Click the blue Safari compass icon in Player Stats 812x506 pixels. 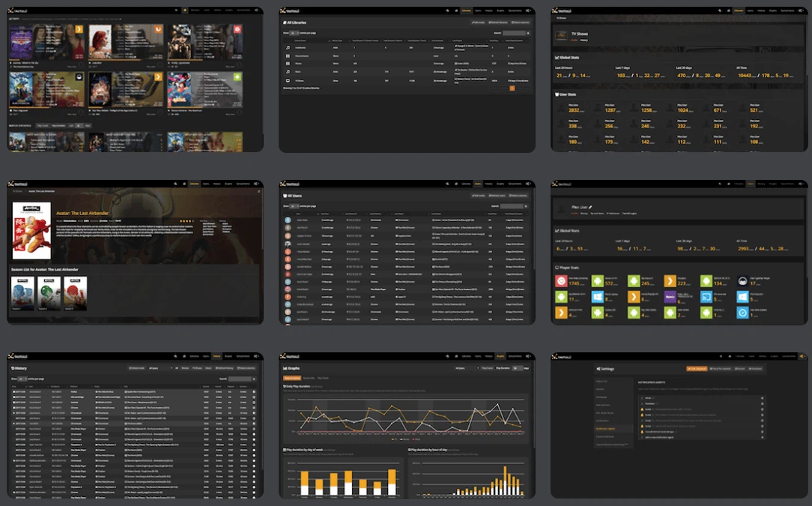coord(742,313)
